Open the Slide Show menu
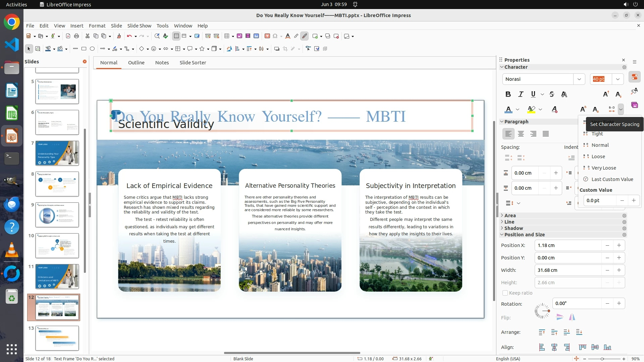644x362 pixels. pos(139,26)
